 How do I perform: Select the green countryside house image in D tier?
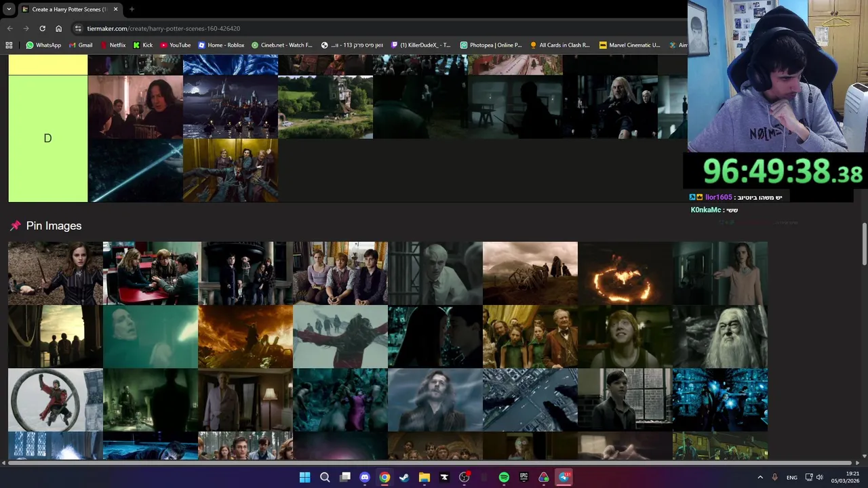tap(325, 107)
